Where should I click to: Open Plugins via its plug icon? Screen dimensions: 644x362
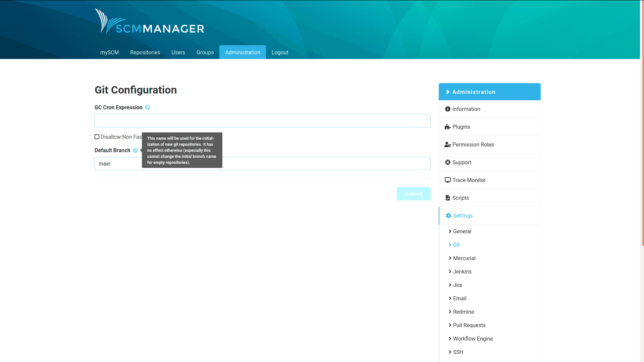click(447, 127)
